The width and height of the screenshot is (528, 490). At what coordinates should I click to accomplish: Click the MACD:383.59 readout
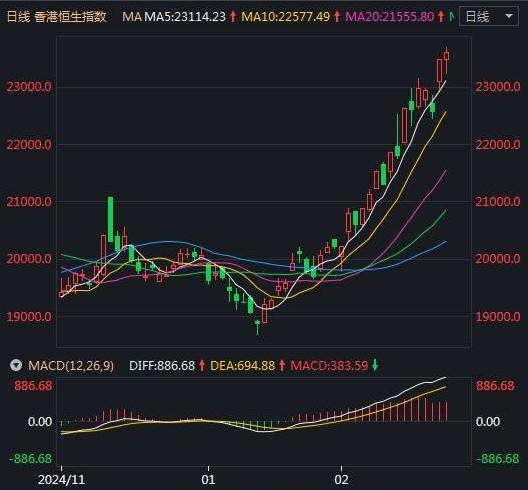[x=329, y=365]
